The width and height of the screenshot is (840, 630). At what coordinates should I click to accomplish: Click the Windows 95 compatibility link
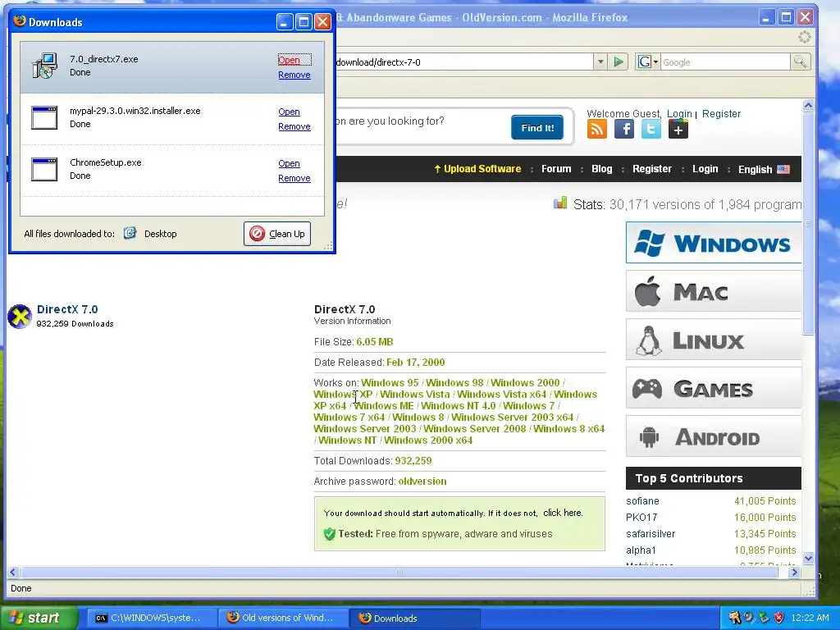390,382
